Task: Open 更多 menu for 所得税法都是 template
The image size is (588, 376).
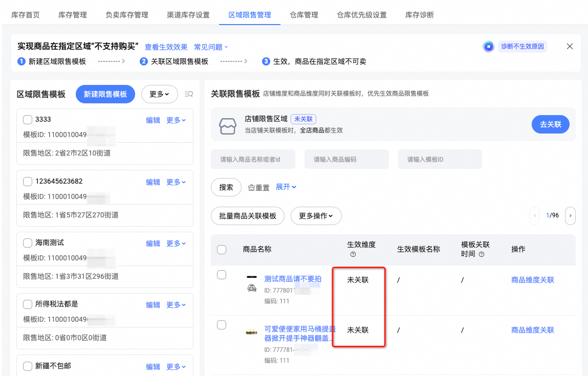Action: click(176, 305)
